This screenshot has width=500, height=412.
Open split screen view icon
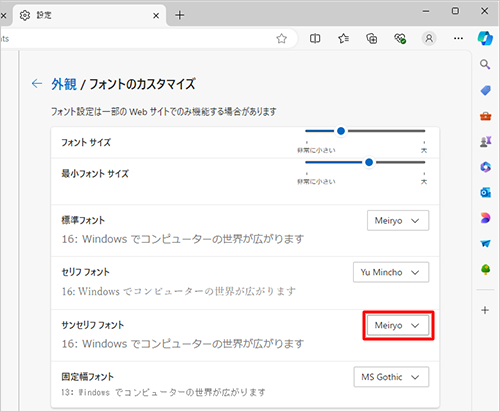click(x=315, y=39)
